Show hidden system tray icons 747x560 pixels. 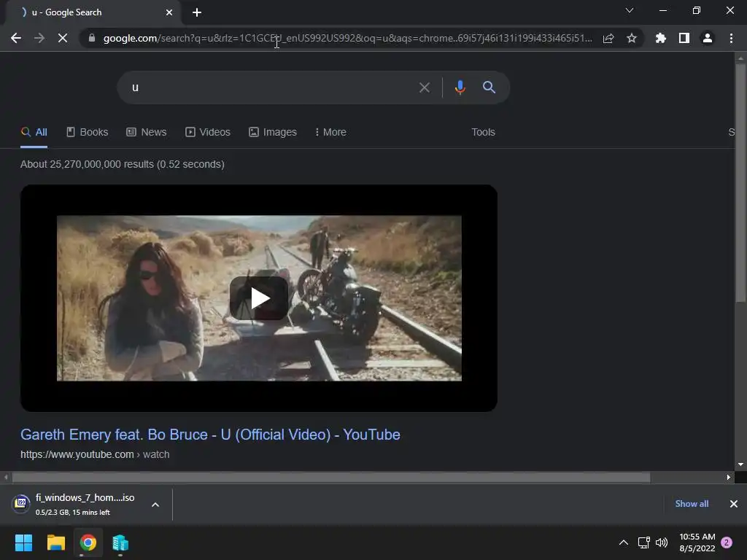[623, 542]
